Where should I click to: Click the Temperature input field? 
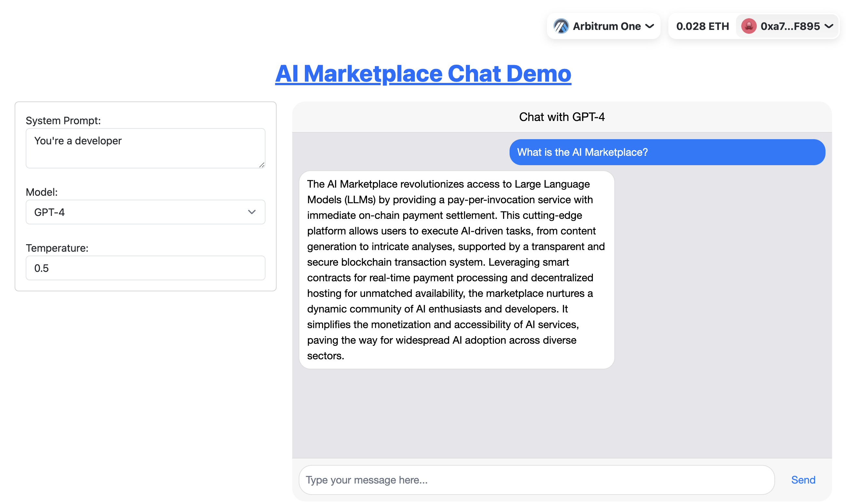click(145, 268)
